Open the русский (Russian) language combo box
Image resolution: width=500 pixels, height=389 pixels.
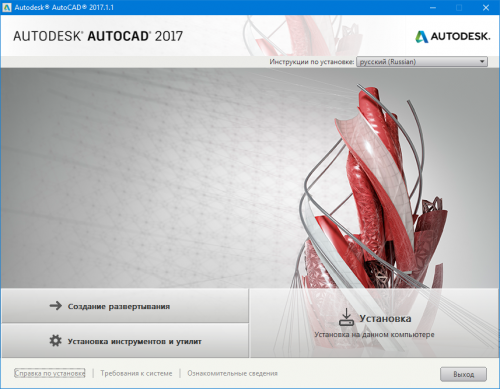tap(422, 62)
